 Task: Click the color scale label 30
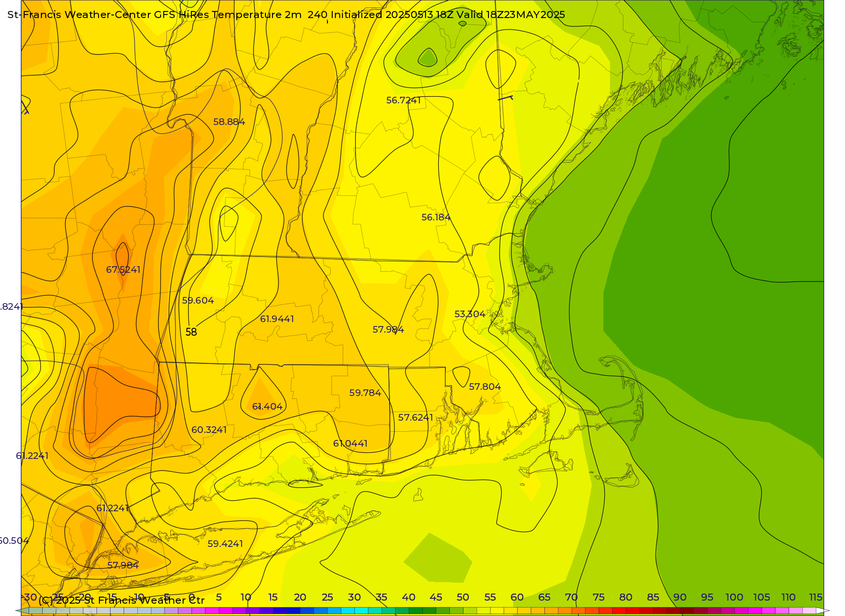point(354,597)
